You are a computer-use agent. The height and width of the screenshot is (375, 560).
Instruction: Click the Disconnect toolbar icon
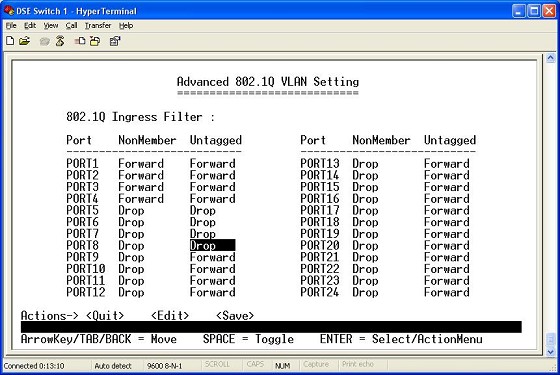click(60, 41)
